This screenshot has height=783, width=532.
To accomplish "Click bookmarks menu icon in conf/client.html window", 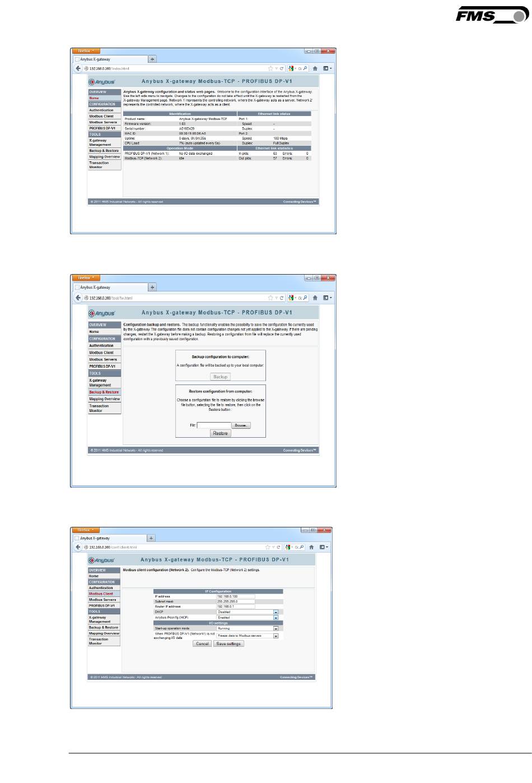I will pyautogui.click(x=323, y=547).
